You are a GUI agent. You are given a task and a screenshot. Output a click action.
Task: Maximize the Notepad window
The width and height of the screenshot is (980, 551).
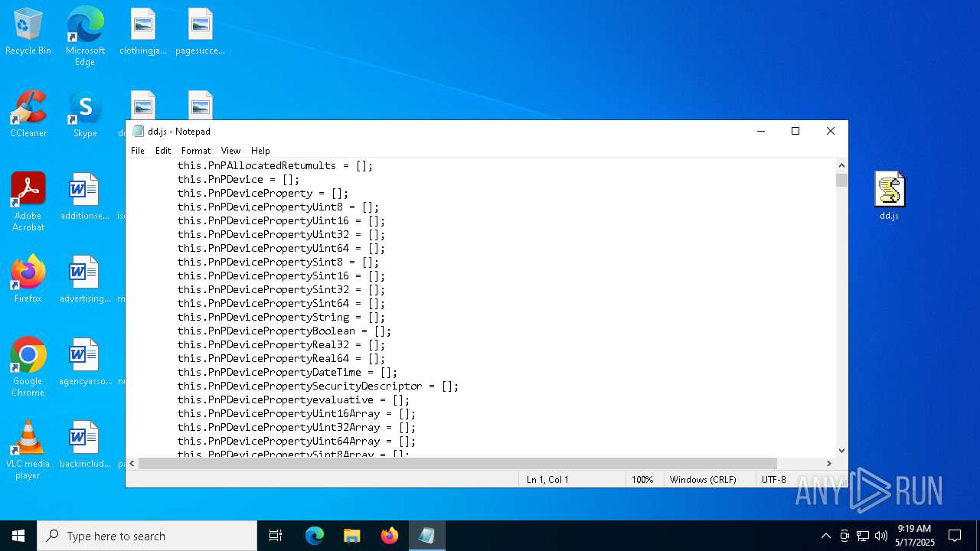(795, 131)
